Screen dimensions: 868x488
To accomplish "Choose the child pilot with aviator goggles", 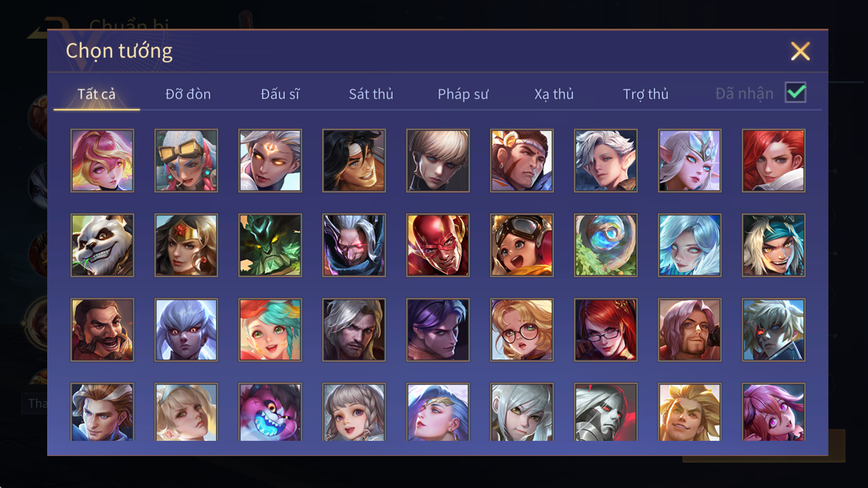I will [522, 245].
